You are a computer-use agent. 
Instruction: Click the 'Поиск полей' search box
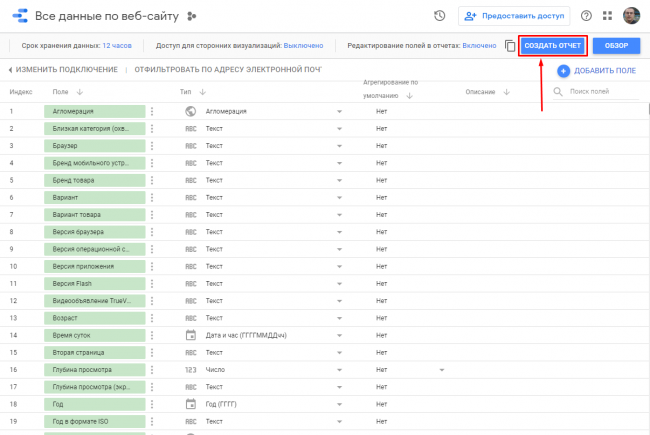pos(600,92)
